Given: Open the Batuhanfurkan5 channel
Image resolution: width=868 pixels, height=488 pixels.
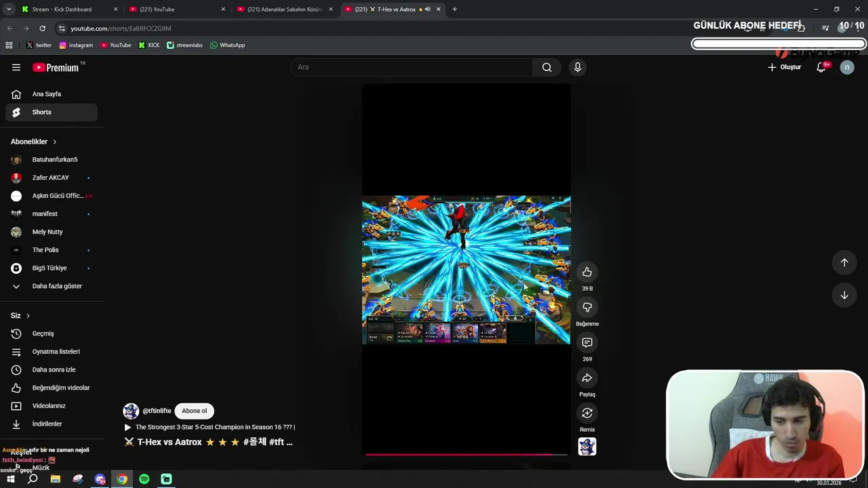Looking at the screenshot, I should 52,159.
